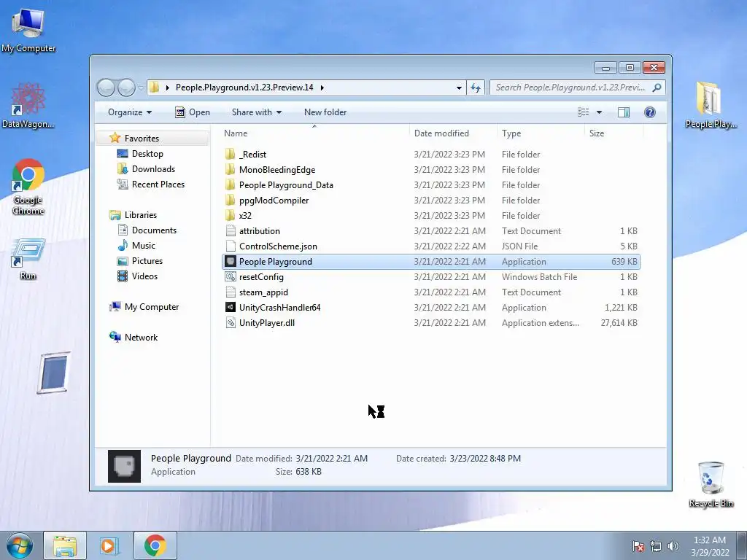Sort by Date modified column header
The height and width of the screenshot is (560, 747).
[452, 133]
